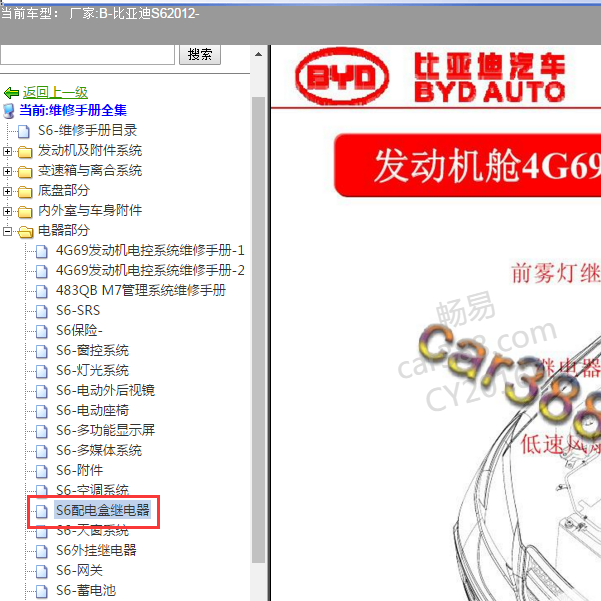601x601 pixels.
Task: Click the 内外室与车身附件 folder icon
Action: click(x=25, y=212)
